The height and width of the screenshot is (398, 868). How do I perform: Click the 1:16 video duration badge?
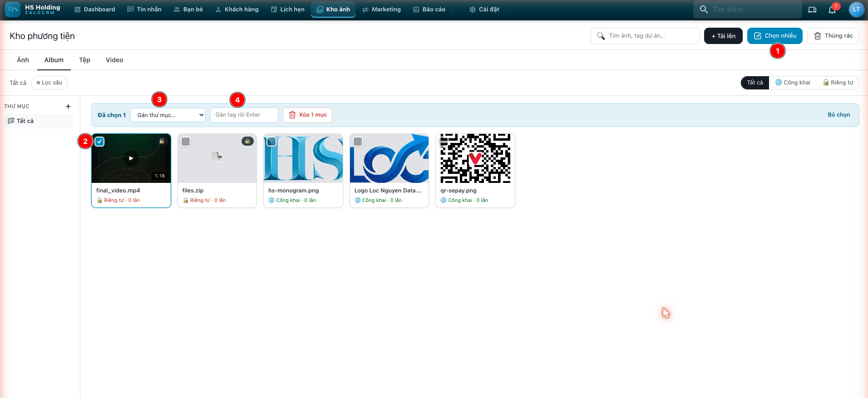click(160, 176)
